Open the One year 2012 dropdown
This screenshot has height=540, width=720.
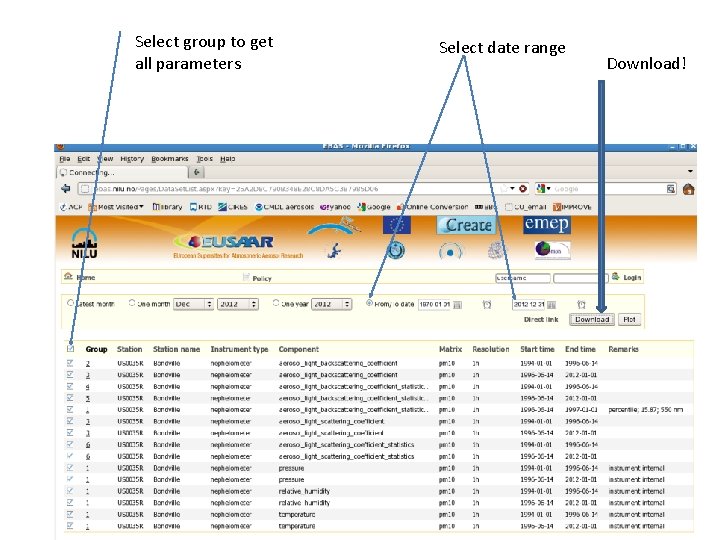[332, 304]
